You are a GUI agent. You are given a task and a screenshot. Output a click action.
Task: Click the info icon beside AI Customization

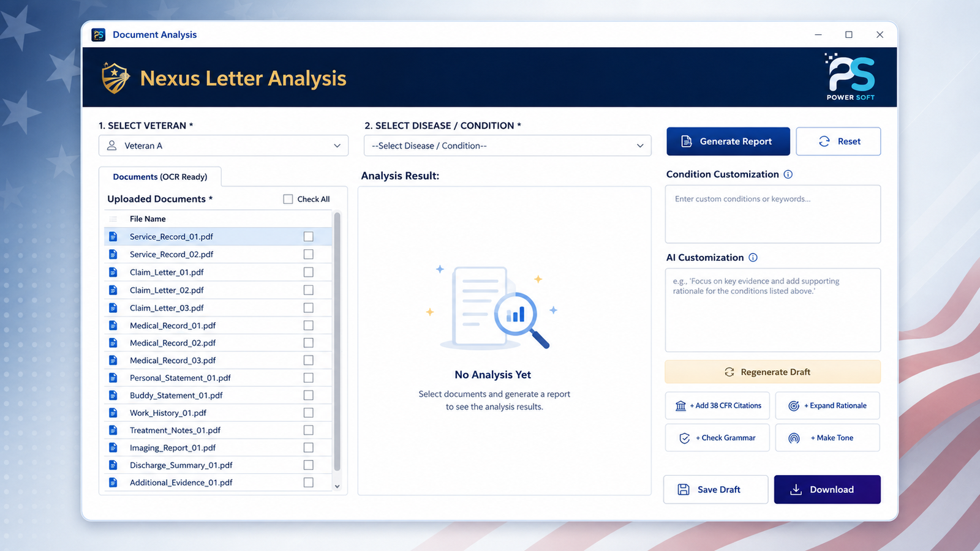click(753, 258)
